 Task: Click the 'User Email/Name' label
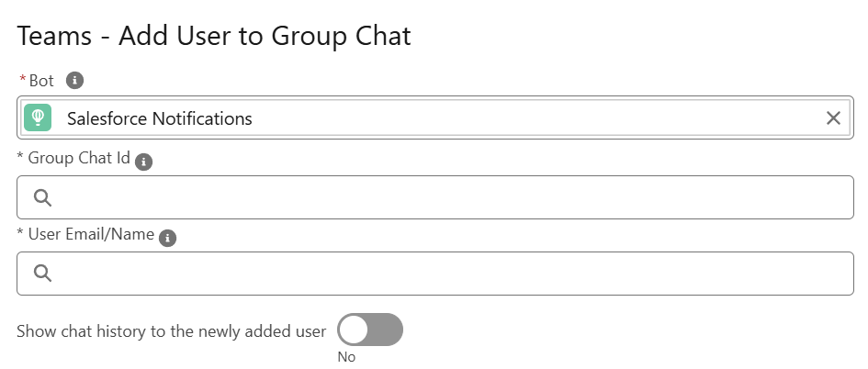pos(91,235)
